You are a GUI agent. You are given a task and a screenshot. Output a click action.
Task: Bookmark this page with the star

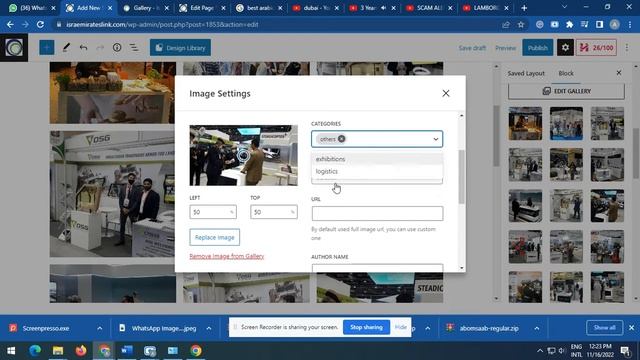click(521, 24)
